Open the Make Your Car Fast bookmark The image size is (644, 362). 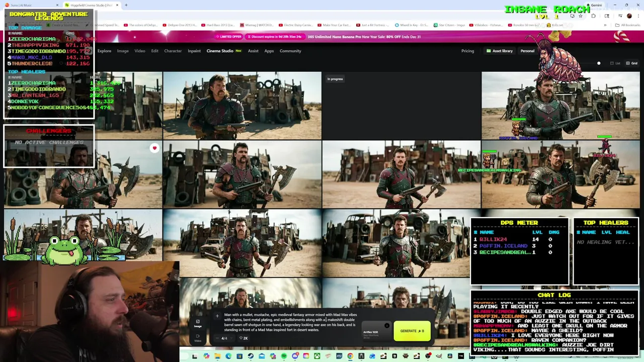[334, 25]
